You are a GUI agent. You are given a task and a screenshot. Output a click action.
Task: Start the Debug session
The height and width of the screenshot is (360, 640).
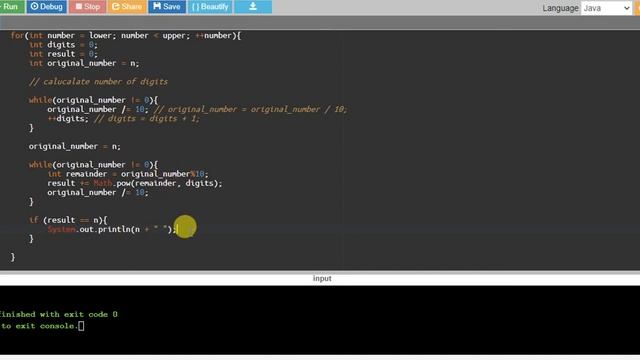tap(47, 7)
